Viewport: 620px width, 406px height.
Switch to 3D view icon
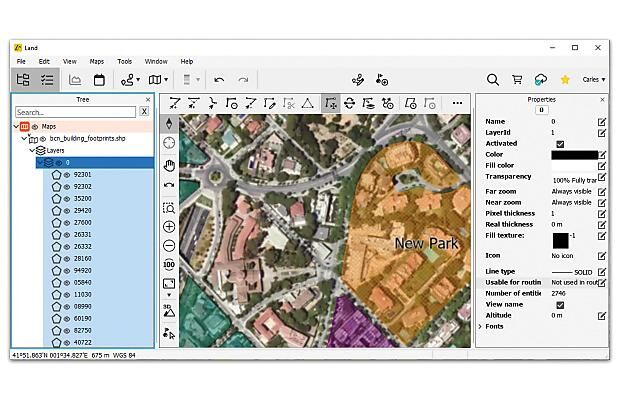(169, 311)
